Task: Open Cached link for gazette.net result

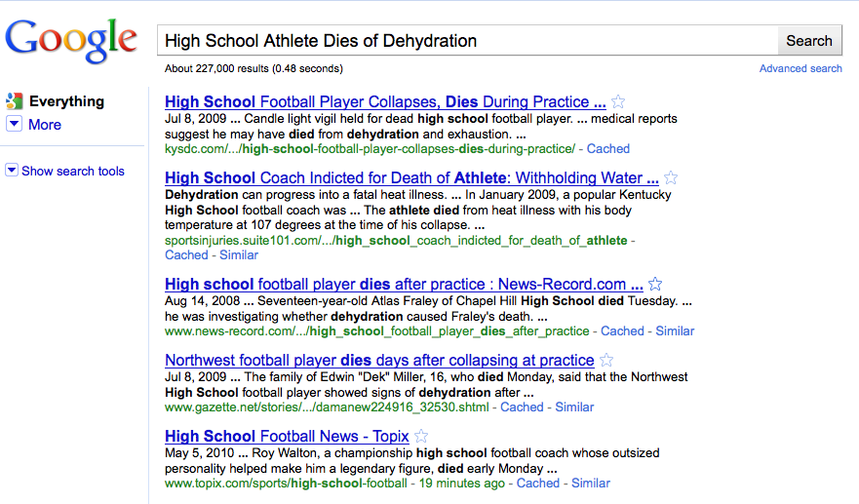Action: pos(522,407)
